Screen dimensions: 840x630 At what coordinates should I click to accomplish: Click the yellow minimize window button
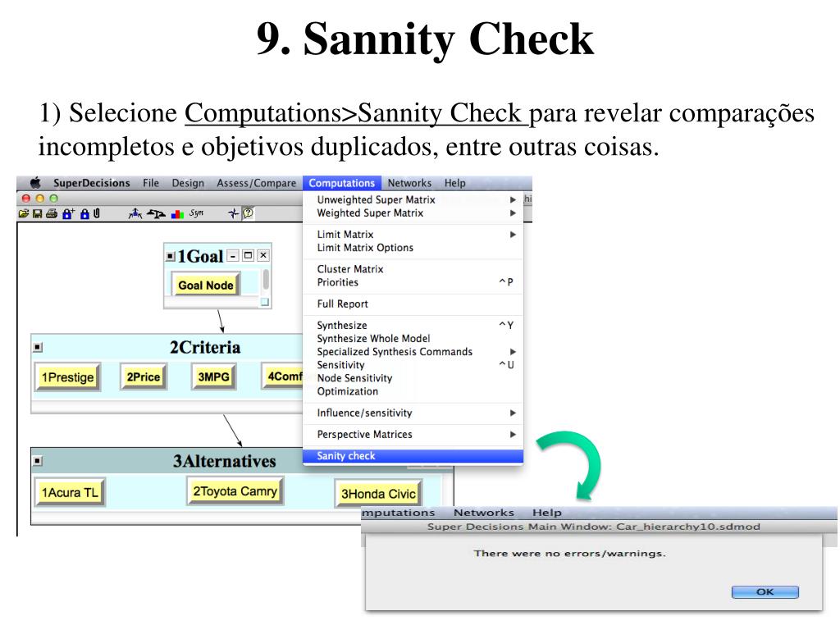[x=39, y=199]
